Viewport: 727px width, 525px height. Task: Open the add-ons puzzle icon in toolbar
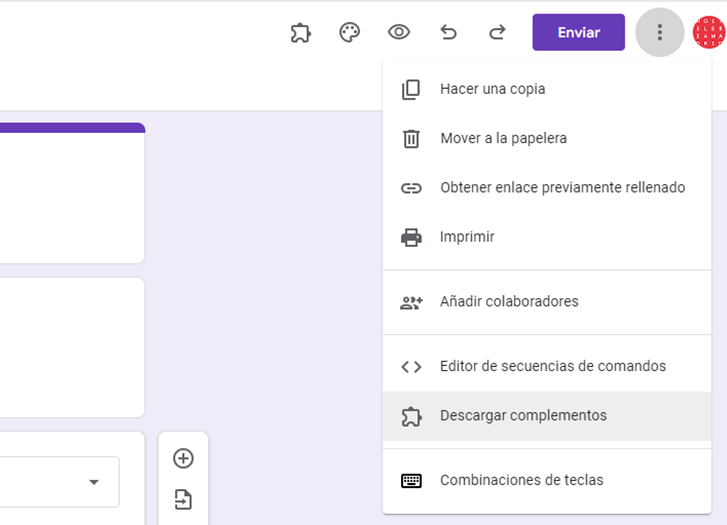pyautogui.click(x=300, y=33)
